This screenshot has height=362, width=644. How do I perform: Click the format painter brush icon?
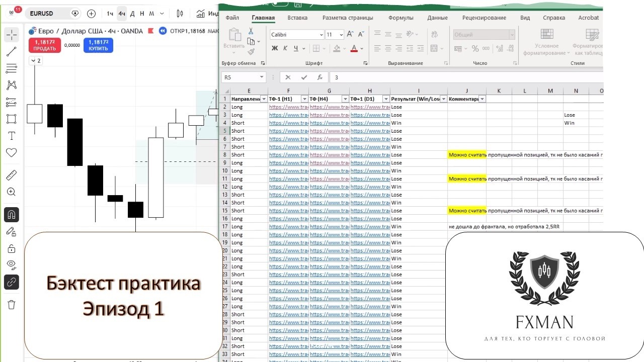click(x=251, y=51)
